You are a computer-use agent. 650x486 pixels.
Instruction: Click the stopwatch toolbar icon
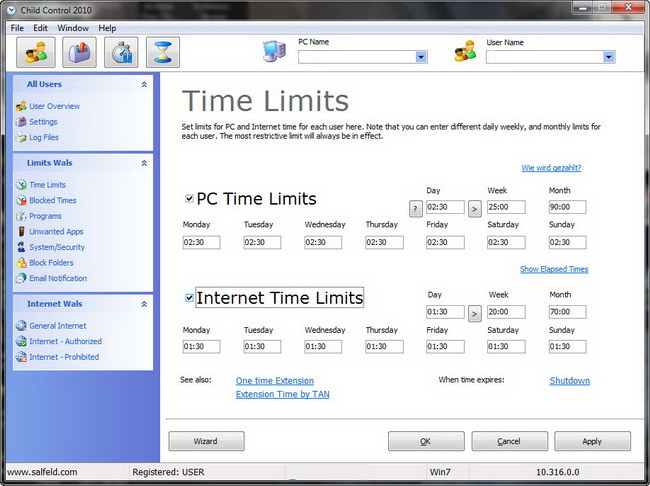[x=121, y=53]
